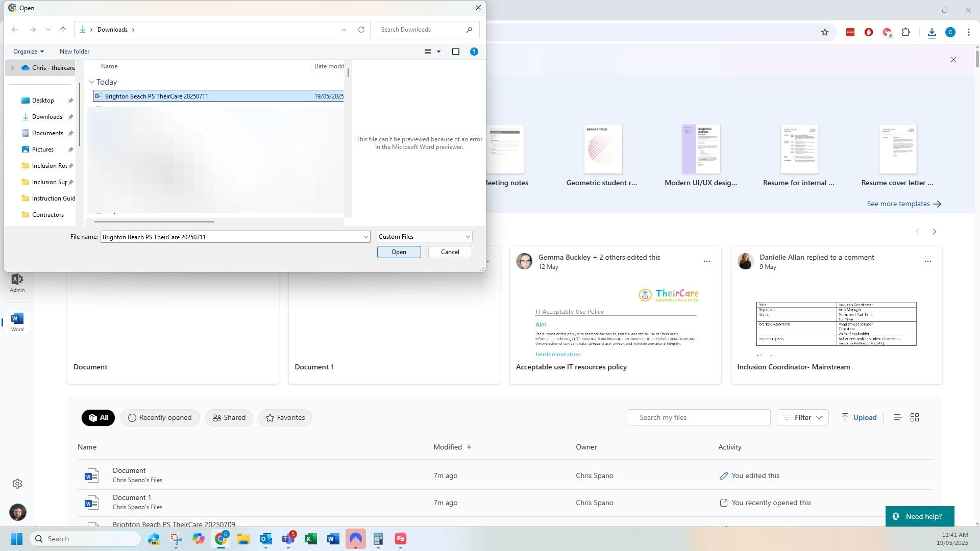Expand the Organize dropdown menu
980x551 pixels.
coord(29,52)
